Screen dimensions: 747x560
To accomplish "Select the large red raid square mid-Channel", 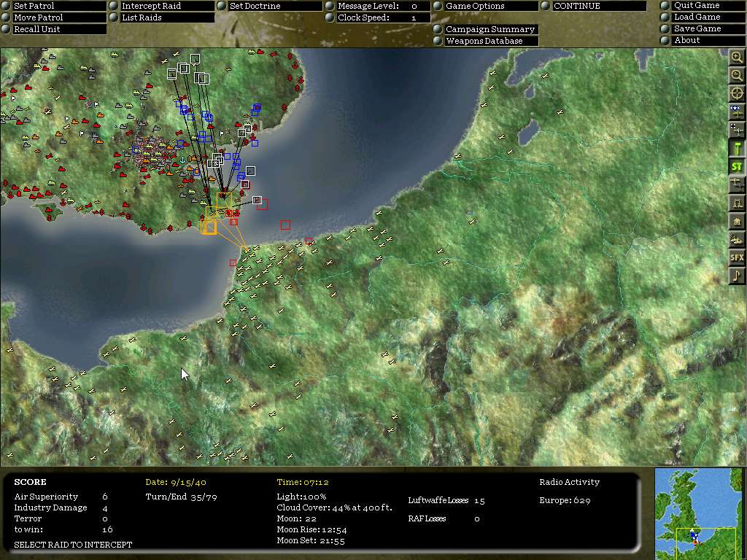I will (285, 225).
